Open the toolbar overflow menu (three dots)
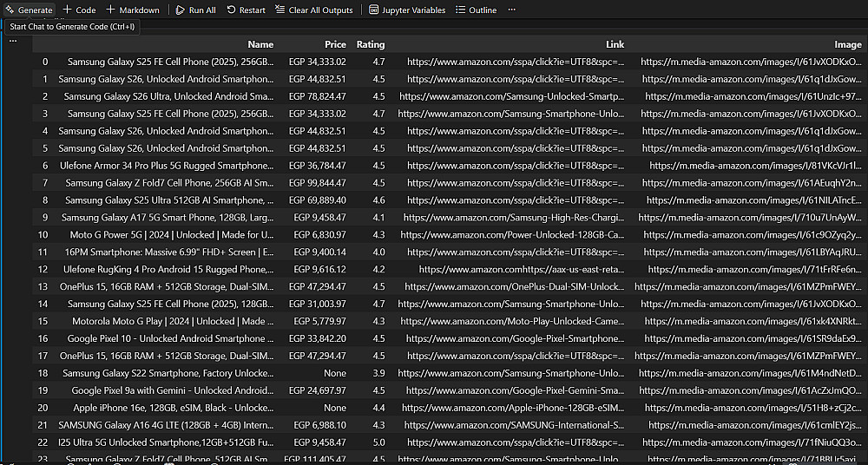The height and width of the screenshot is (465, 868). coord(511,10)
